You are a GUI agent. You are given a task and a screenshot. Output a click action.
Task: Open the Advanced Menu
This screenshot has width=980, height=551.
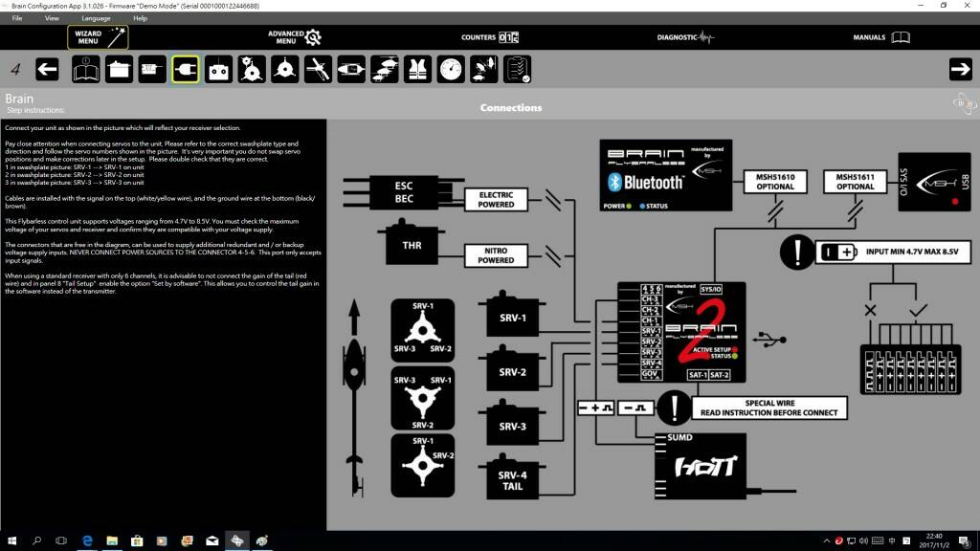[x=295, y=37]
